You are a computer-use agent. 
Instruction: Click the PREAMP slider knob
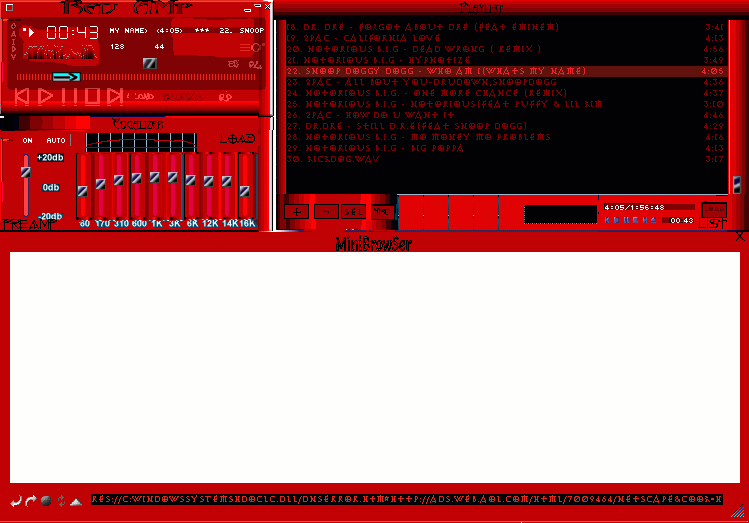pos(26,172)
